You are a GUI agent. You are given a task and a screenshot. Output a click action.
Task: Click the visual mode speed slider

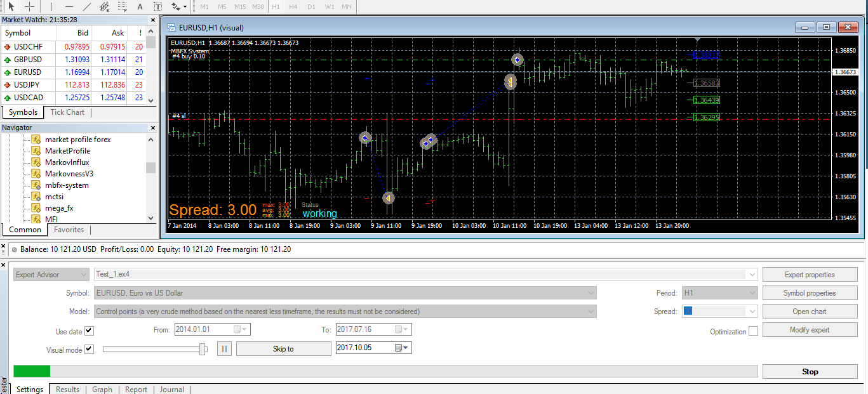(x=155, y=348)
